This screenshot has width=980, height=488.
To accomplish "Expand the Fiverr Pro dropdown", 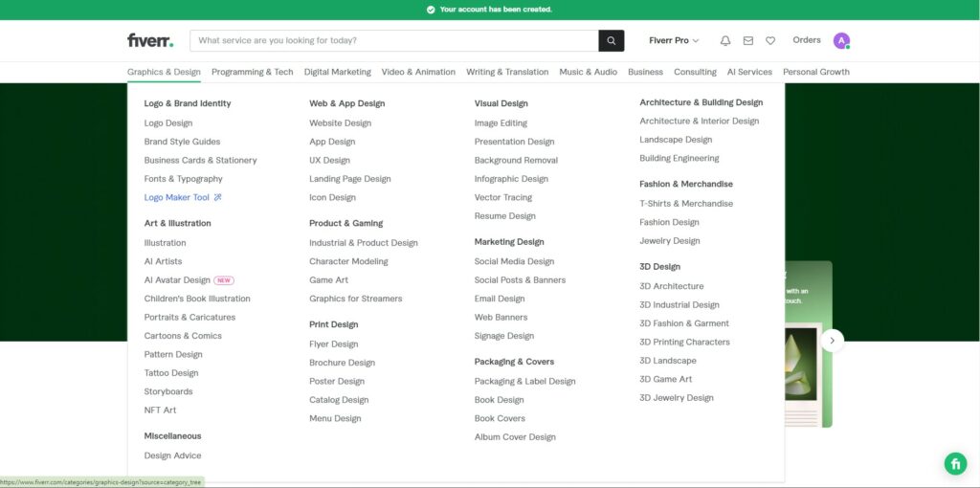I will tap(674, 40).
